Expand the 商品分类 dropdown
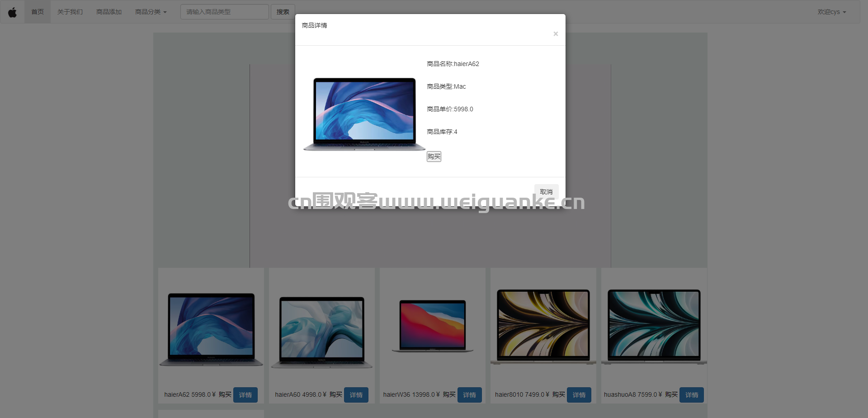Image resolution: width=868 pixels, height=418 pixels. click(151, 12)
